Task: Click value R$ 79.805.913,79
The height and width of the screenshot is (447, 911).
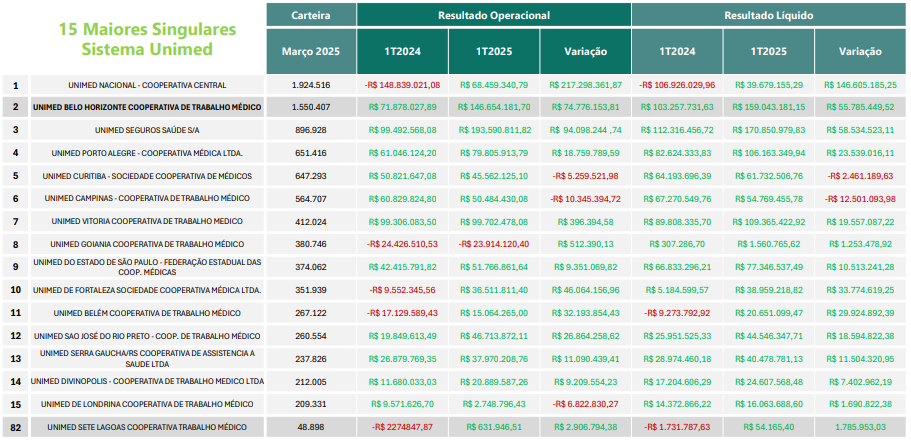Action: [494, 153]
